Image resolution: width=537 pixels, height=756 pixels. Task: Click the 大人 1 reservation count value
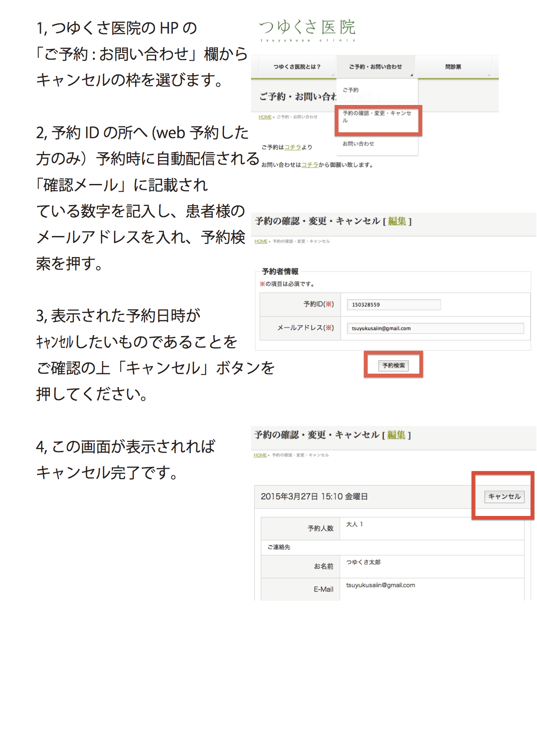354,524
